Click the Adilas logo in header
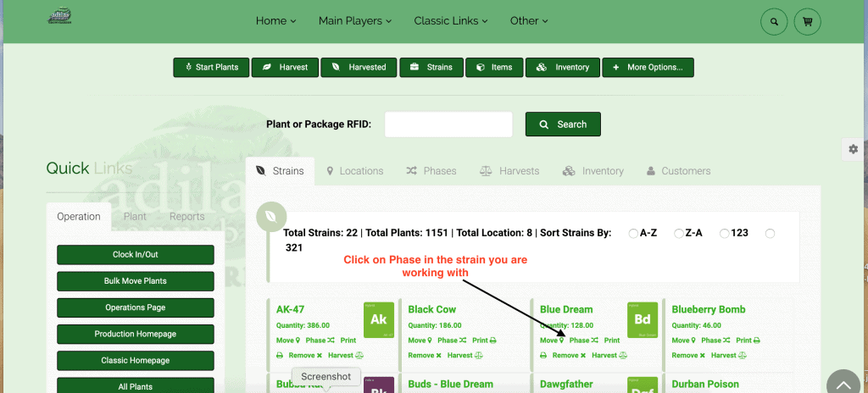Image resolution: width=868 pixels, height=393 pixels. point(60,15)
